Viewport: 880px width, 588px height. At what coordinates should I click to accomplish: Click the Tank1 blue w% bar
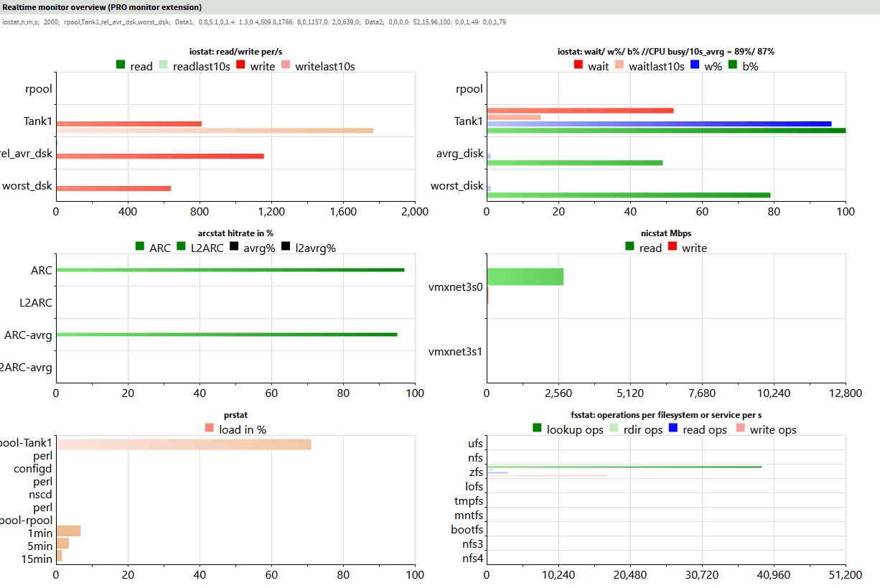coord(659,123)
